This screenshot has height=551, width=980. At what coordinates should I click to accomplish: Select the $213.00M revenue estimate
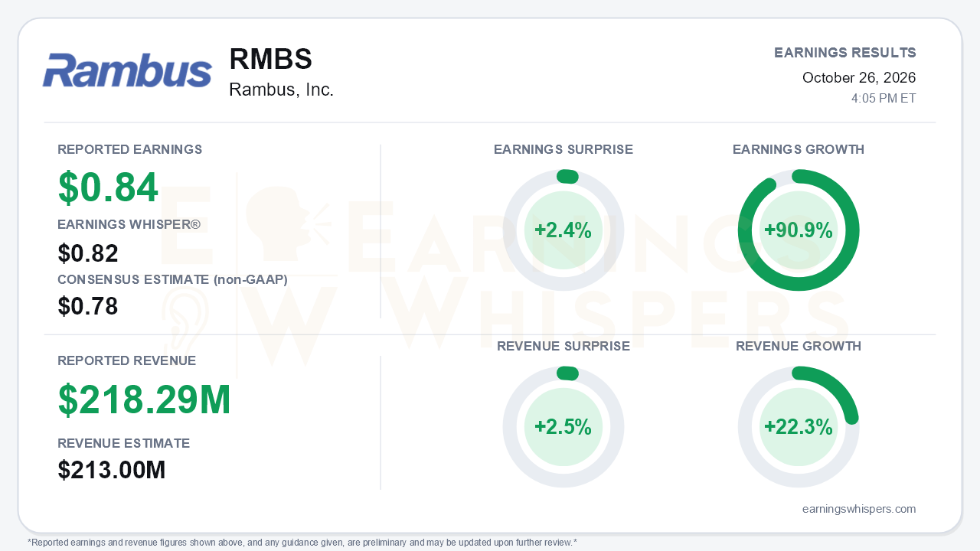coord(112,470)
